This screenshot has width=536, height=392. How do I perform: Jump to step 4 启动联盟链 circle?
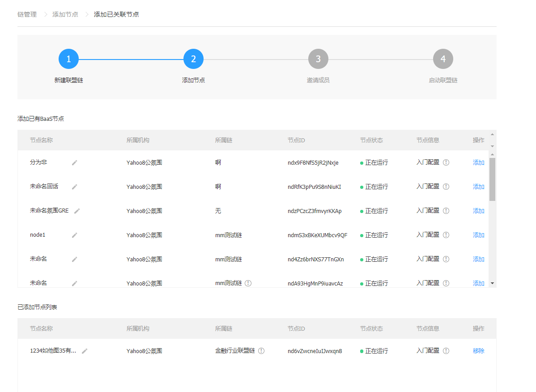click(x=443, y=59)
